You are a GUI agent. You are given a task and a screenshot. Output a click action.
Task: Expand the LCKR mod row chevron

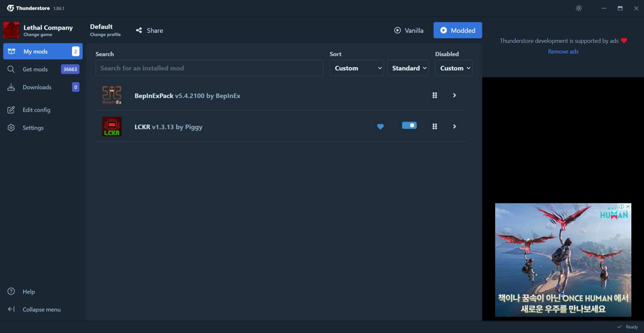pos(454,127)
